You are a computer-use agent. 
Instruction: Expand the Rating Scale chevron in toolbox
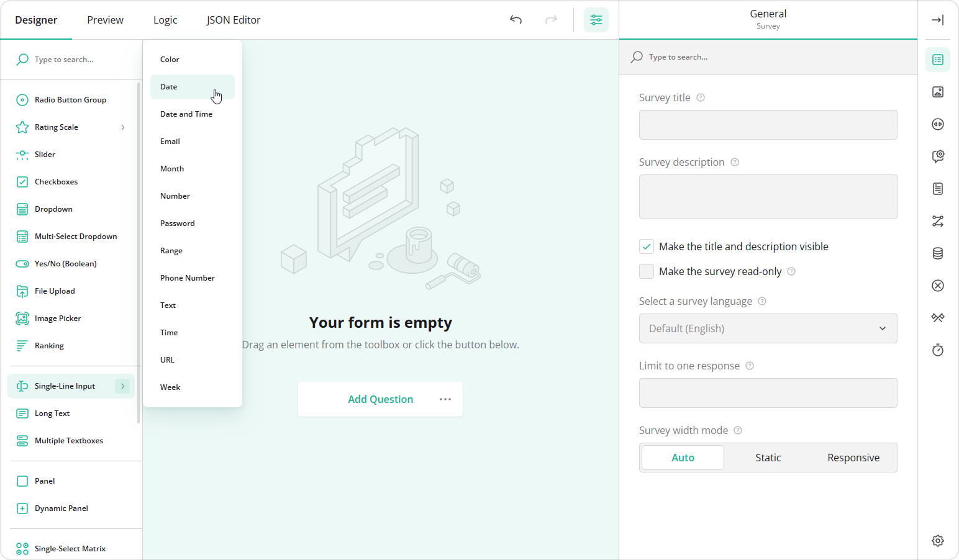pos(122,127)
